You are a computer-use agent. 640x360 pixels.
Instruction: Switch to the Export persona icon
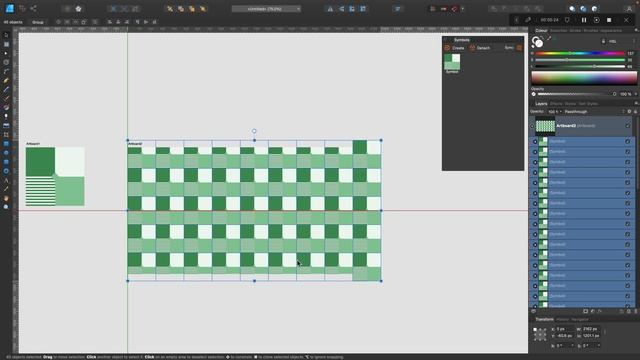pos(33,9)
